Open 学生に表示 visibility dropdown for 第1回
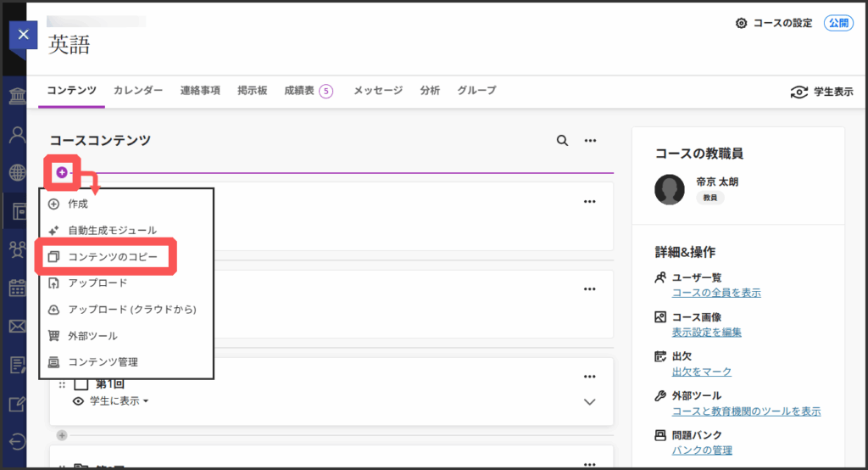Screen dimensions: 868x470 click(118, 401)
